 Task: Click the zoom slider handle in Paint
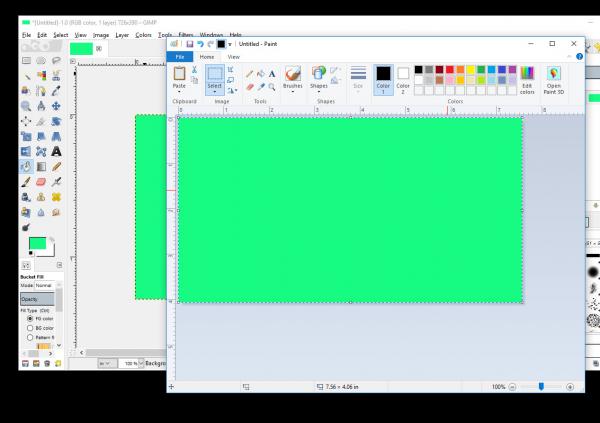point(541,387)
